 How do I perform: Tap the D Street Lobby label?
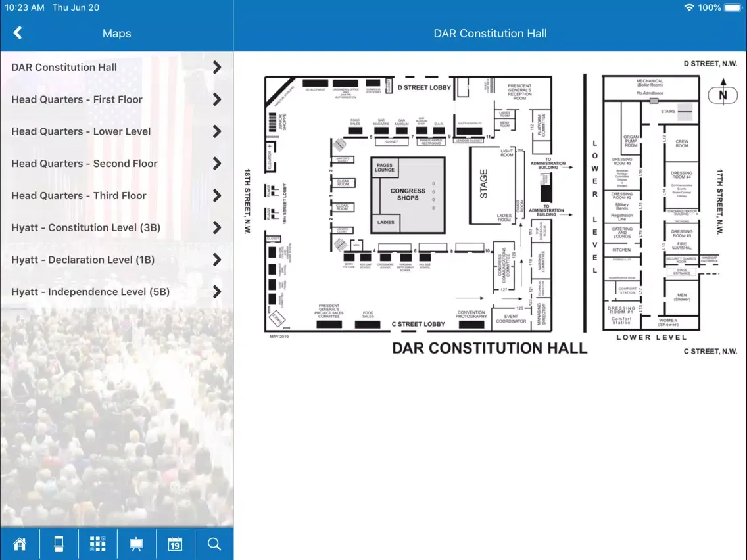tap(424, 87)
